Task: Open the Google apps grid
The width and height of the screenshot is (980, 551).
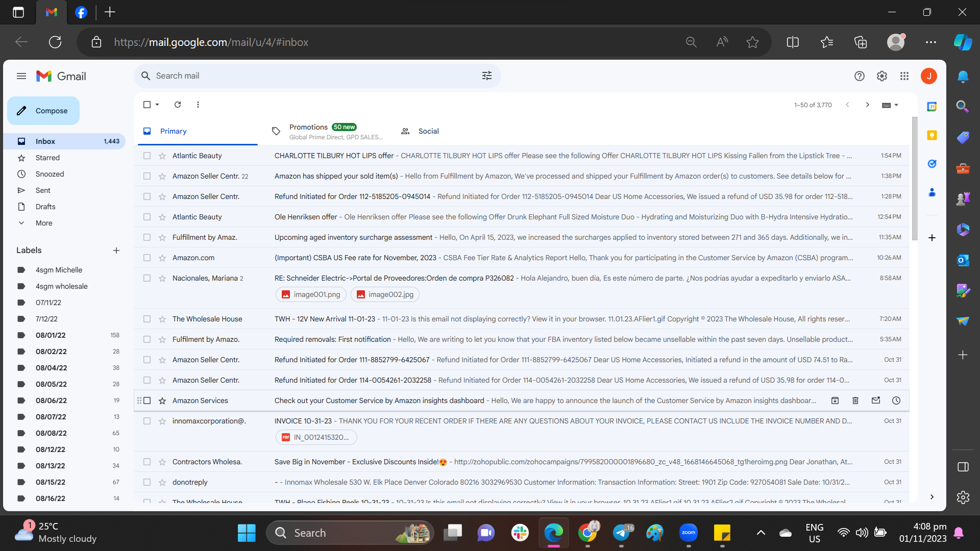Action: 904,76
